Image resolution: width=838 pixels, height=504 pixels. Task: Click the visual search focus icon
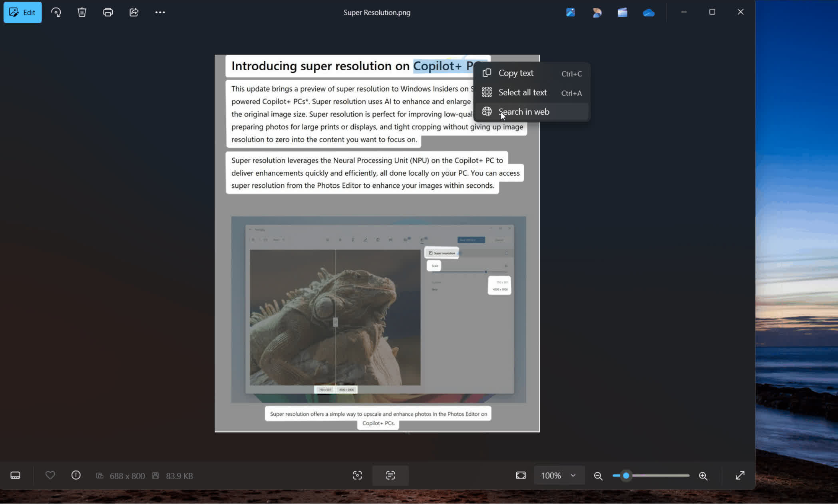click(x=357, y=475)
